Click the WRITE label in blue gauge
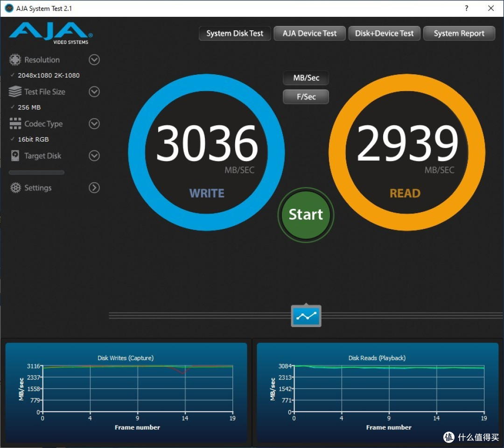Screen dimensions: 504x448 (207, 193)
